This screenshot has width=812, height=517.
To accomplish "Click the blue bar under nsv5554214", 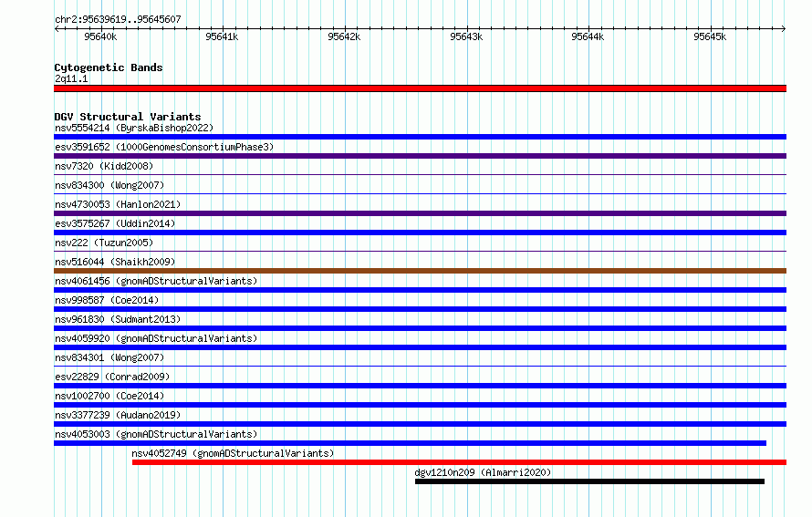I will click(420, 137).
